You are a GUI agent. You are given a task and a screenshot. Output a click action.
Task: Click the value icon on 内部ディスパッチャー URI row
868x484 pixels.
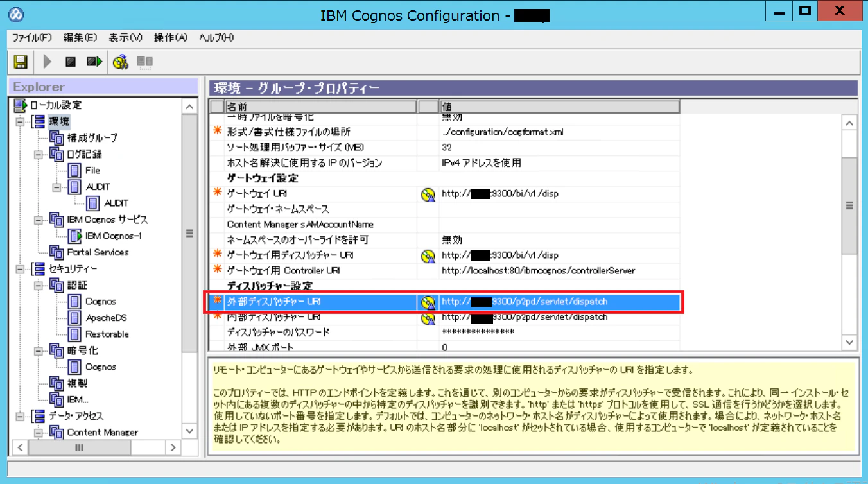[428, 317]
